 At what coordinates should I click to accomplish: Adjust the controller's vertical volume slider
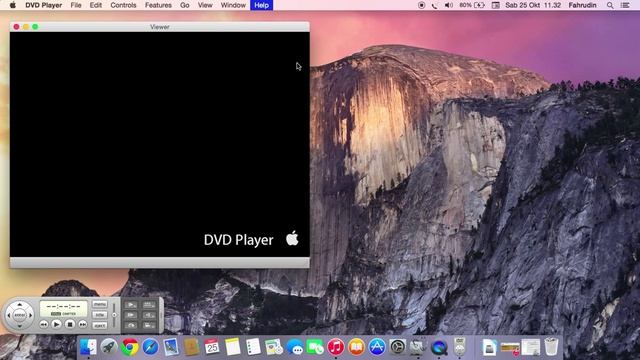(114, 315)
